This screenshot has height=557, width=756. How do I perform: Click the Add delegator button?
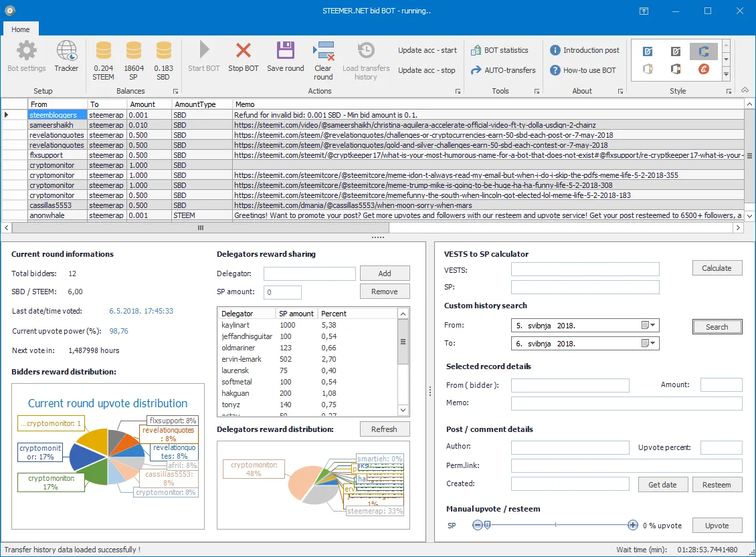tap(385, 273)
